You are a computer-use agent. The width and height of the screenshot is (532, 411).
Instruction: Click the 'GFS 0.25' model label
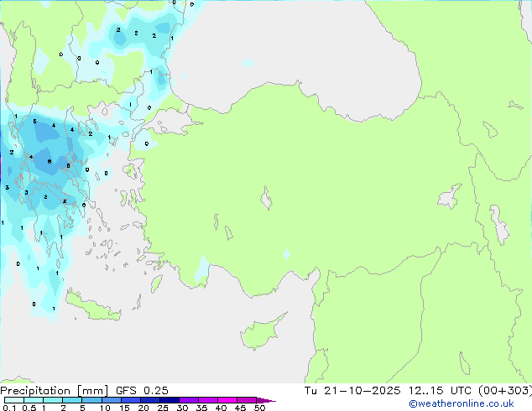[142, 391]
